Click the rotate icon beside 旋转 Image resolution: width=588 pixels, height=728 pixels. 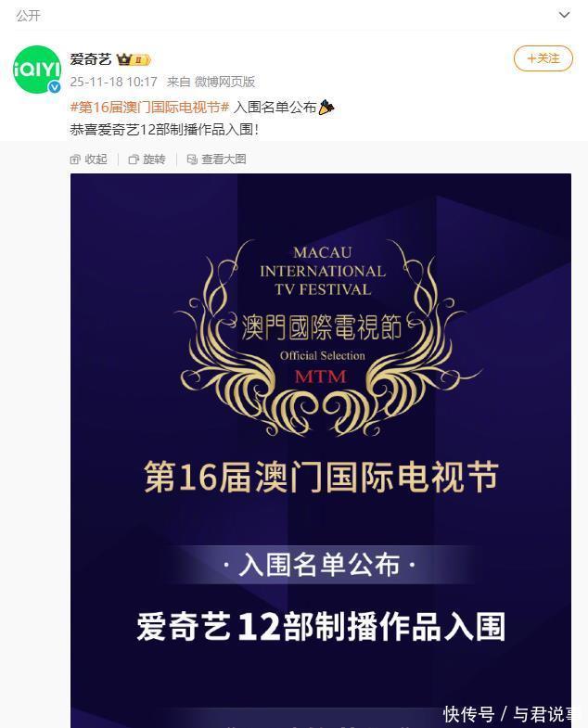click(x=134, y=160)
